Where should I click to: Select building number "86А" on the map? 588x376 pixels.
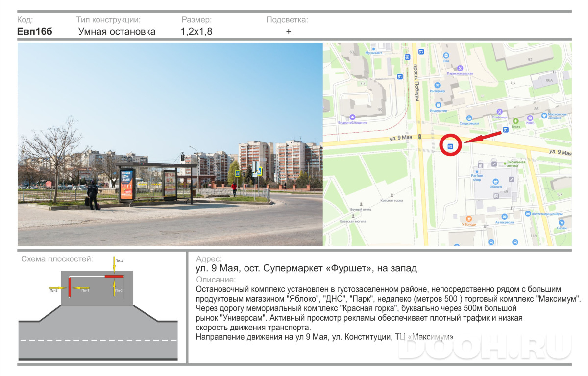(549, 80)
